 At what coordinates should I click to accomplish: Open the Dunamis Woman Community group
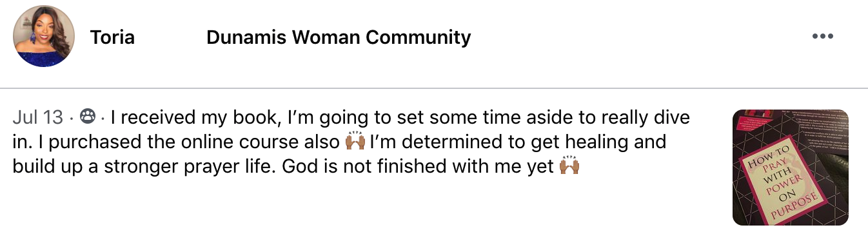coord(339,37)
